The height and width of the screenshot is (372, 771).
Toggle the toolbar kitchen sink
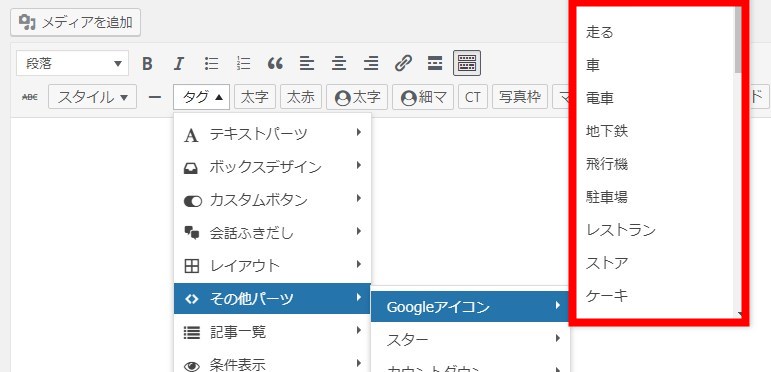[x=467, y=63]
